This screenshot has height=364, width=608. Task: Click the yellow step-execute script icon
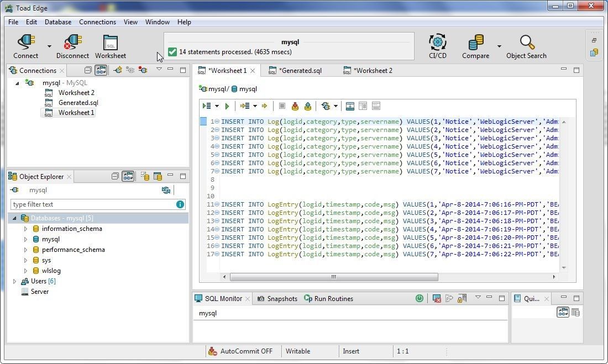coord(245,106)
